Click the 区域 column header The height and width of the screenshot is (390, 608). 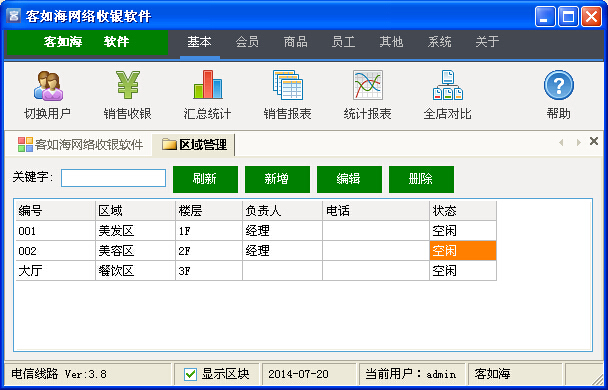(135, 211)
